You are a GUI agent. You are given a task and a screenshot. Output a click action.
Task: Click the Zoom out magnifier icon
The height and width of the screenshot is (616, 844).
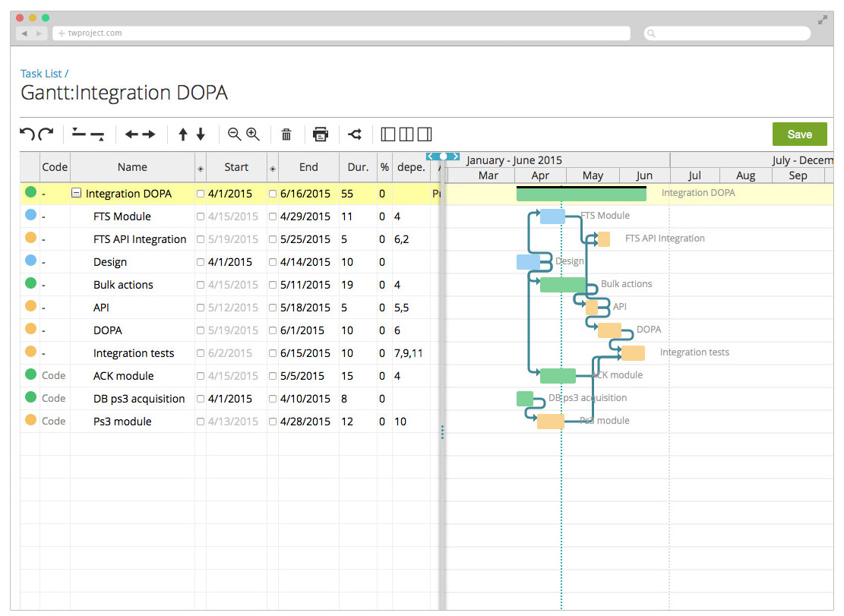click(x=234, y=134)
